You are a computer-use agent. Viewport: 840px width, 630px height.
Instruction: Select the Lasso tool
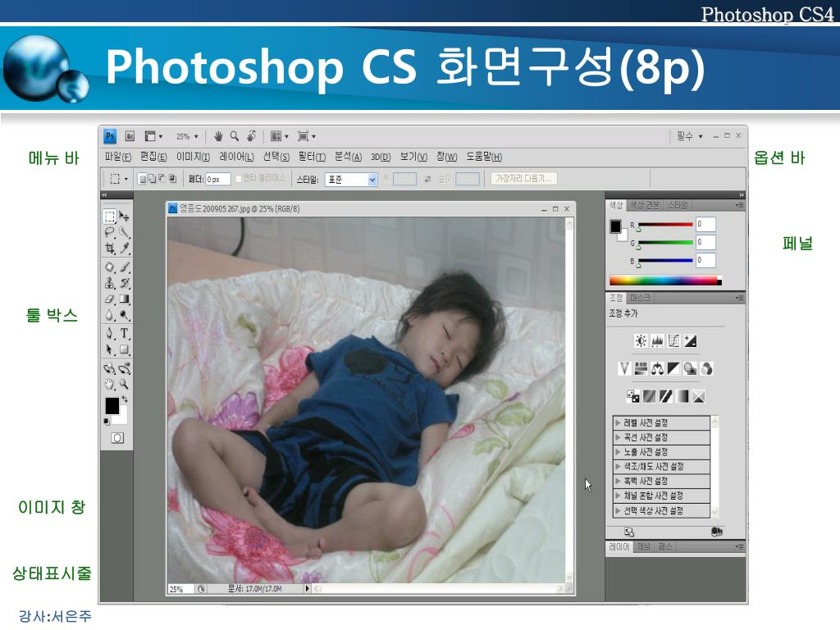(x=109, y=232)
